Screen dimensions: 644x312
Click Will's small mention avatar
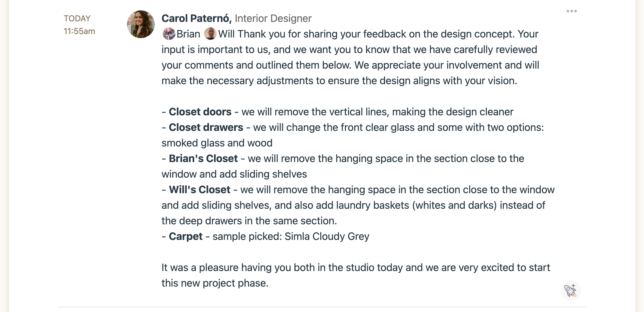[x=210, y=34]
